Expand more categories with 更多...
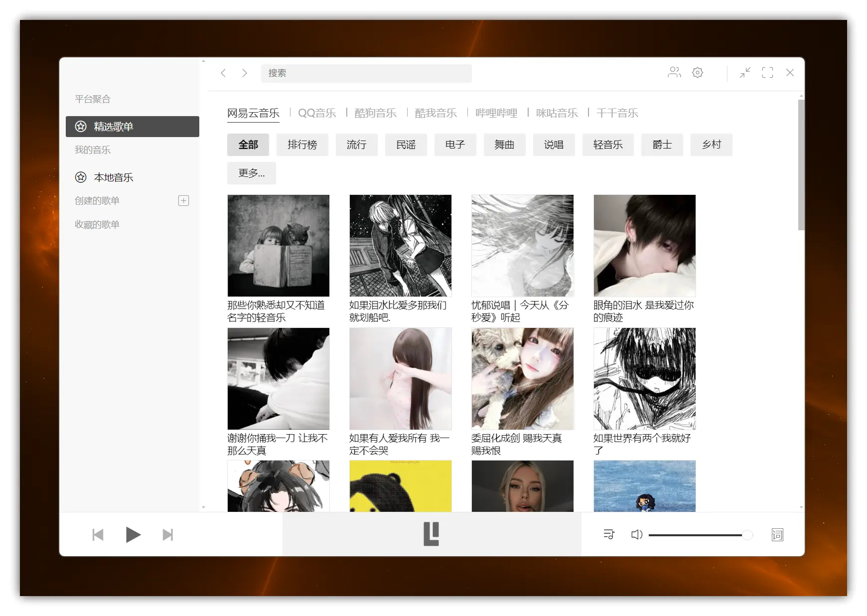867x616 pixels. pyautogui.click(x=252, y=173)
